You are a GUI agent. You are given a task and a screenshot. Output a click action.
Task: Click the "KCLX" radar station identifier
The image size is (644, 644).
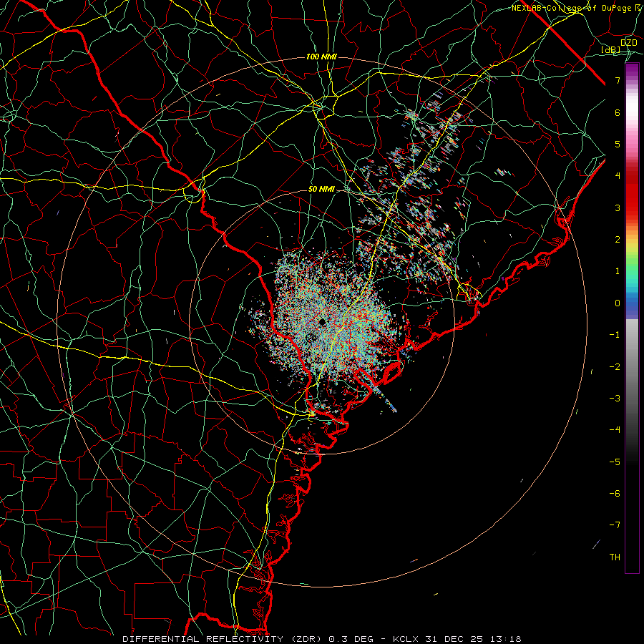point(406,639)
